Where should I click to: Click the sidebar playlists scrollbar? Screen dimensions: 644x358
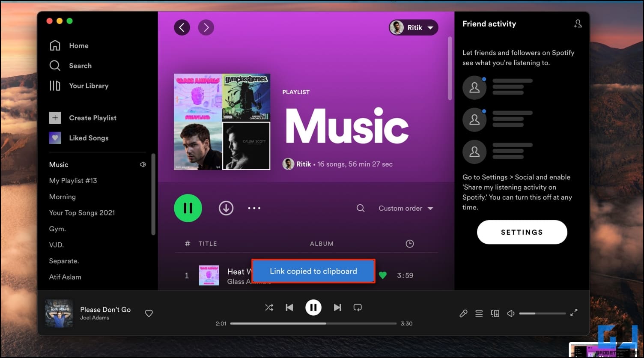153,194
